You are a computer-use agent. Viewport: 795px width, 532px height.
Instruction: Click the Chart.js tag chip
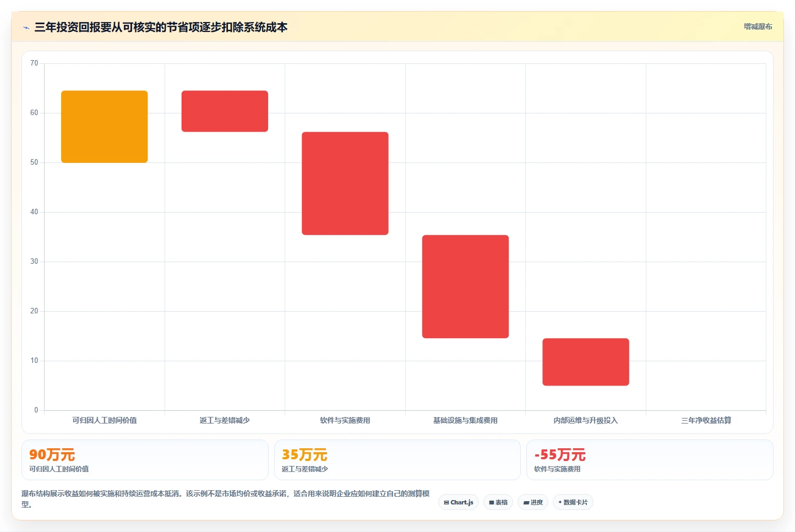459,502
